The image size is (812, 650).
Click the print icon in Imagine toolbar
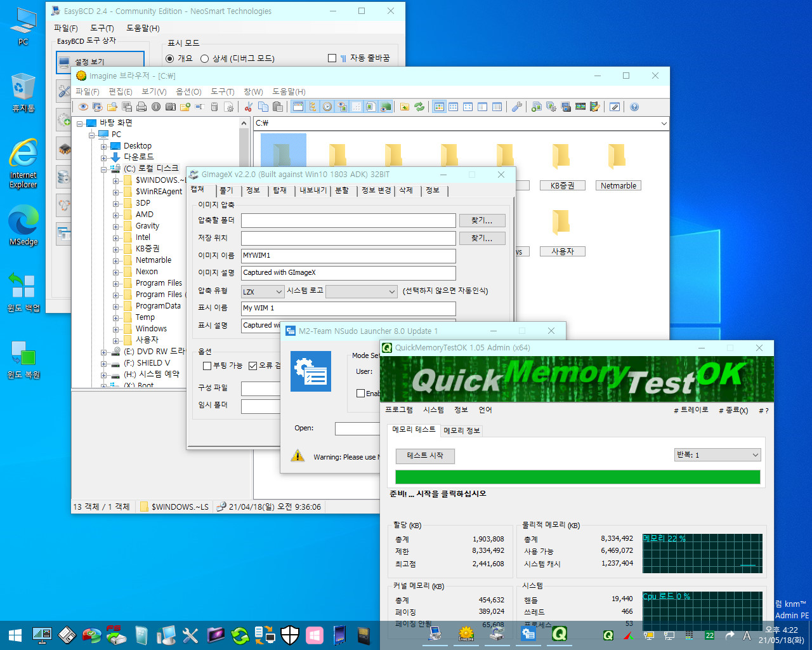pyautogui.click(x=141, y=107)
